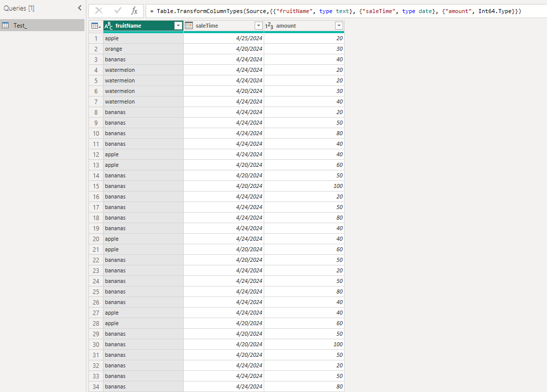Select the 'apple' cell in row 20
The image size is (547, 392).
143,239
